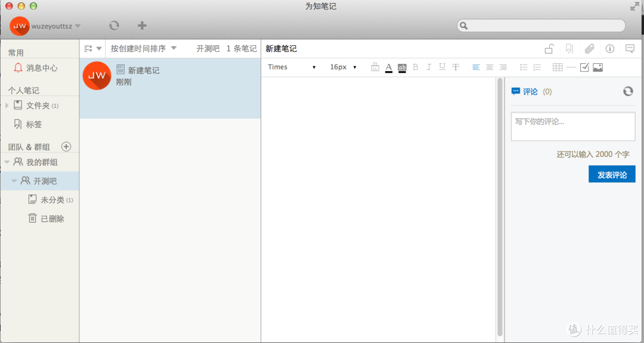Toggle bold formatting
Viewport: 644px width, 343px height.
coord(416,67)
